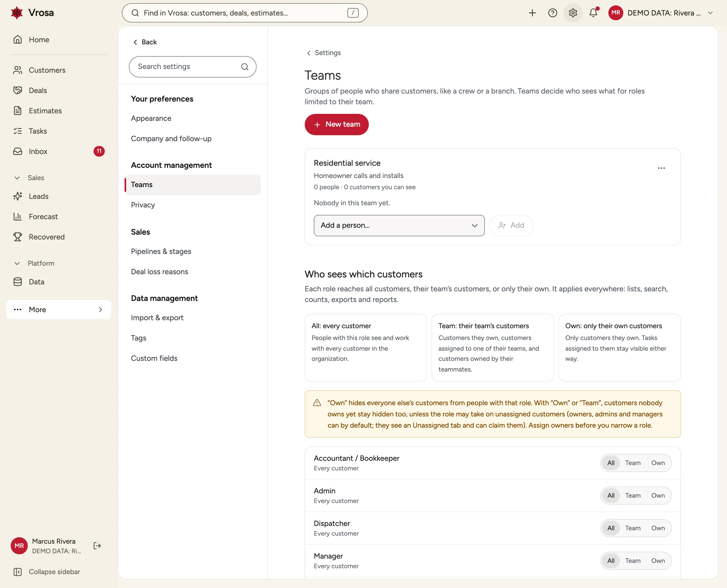Open Data in the sidebar
This screenshot has width=727, height=588.
pos(59,282)
